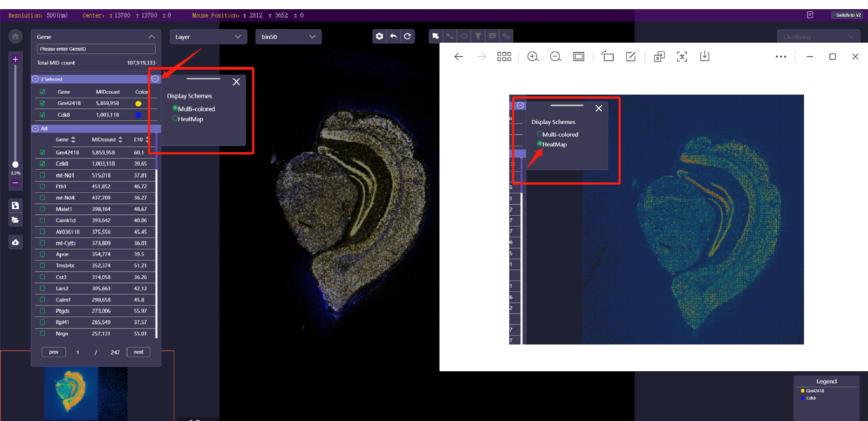Click the home icon button
The height and width of the screenshot is (421, 868).
pyautogui.click(x=15, y=37)
